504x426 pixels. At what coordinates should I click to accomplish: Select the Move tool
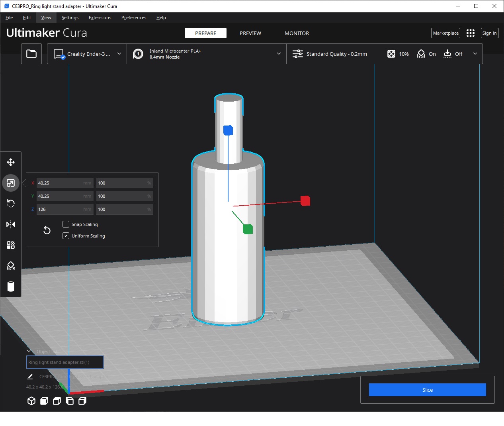click(11, 162)
